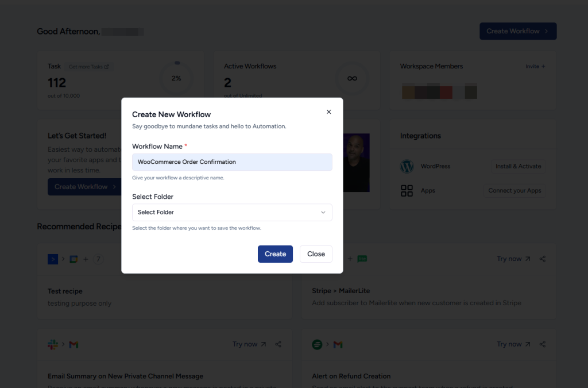
Task: Click the share icon on Stripe > MailerLite recipe
Action: point(543,259)
